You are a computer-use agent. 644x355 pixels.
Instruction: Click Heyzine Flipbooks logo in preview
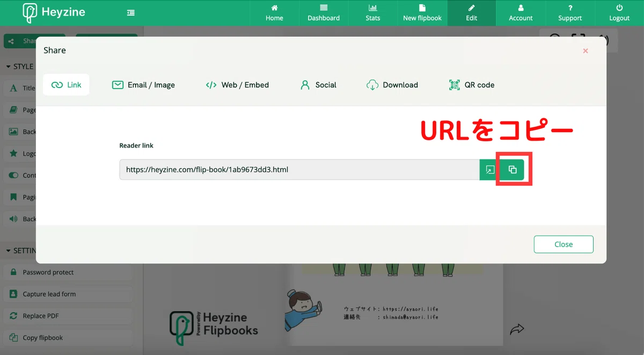(214, 327)
